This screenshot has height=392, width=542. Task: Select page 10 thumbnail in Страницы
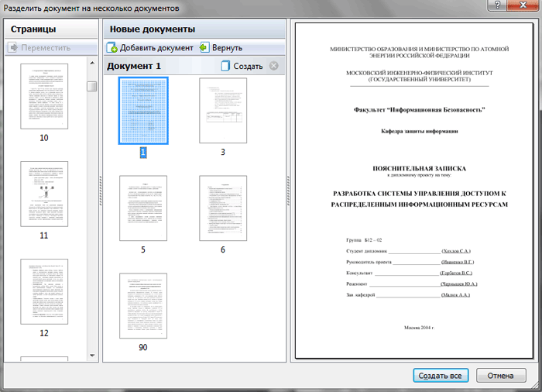coord(44,98)
